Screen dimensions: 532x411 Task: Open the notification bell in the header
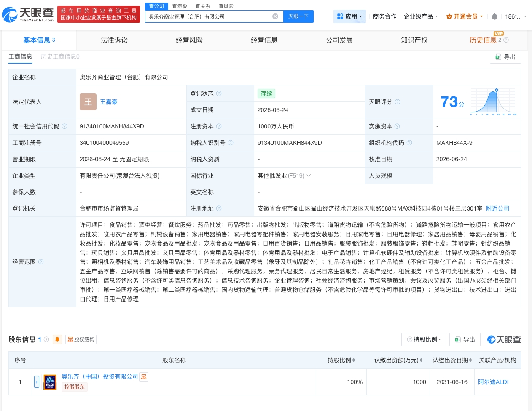tap(494, 16)
